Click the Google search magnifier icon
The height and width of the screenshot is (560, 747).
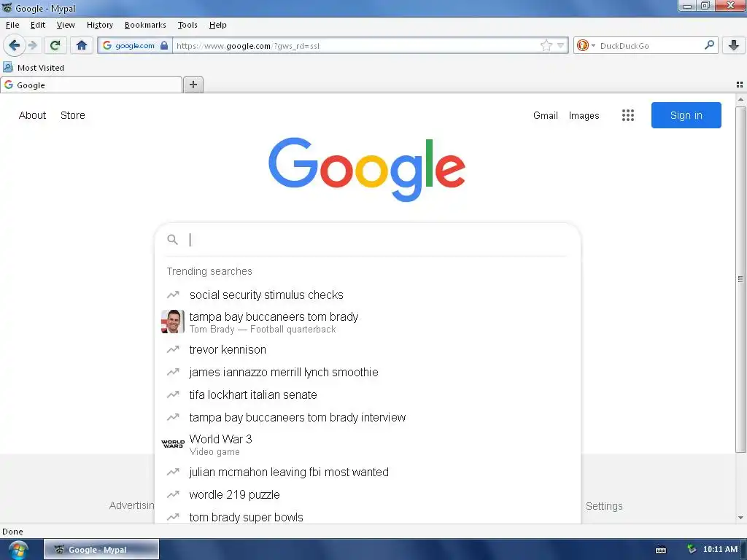(172, 239)
